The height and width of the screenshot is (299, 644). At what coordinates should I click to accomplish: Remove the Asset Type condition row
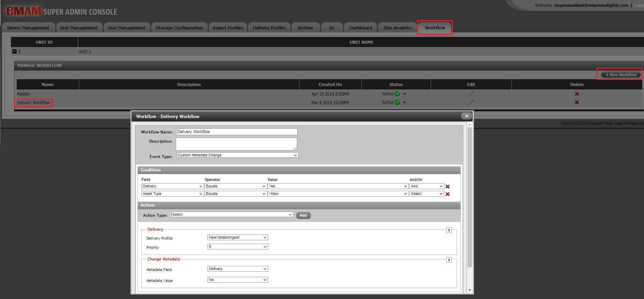click(x=447, y=194)
